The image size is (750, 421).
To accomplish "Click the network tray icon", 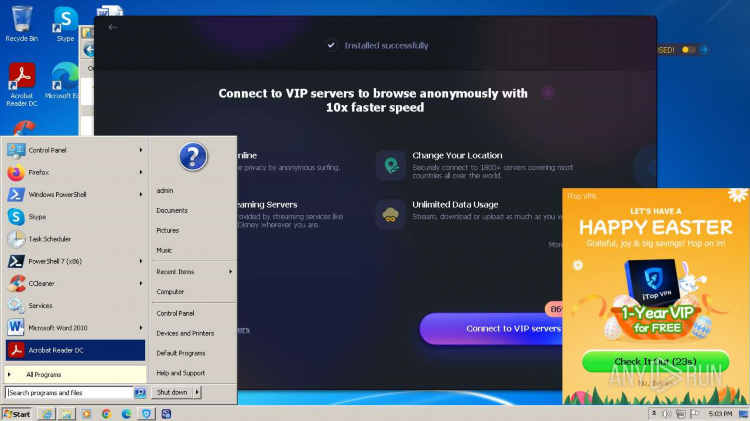I will pyautogui.click(x=681, y=414).
